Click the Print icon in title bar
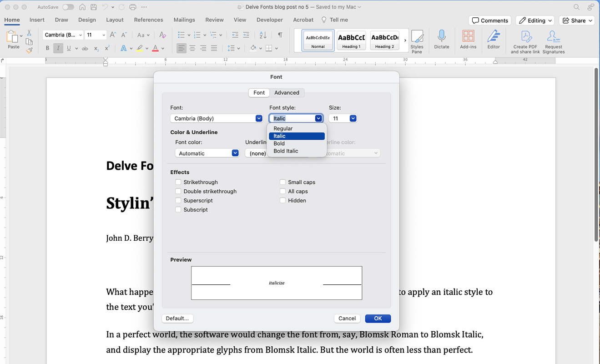Viewport: 600px width, 364px height. pos(133,7)
